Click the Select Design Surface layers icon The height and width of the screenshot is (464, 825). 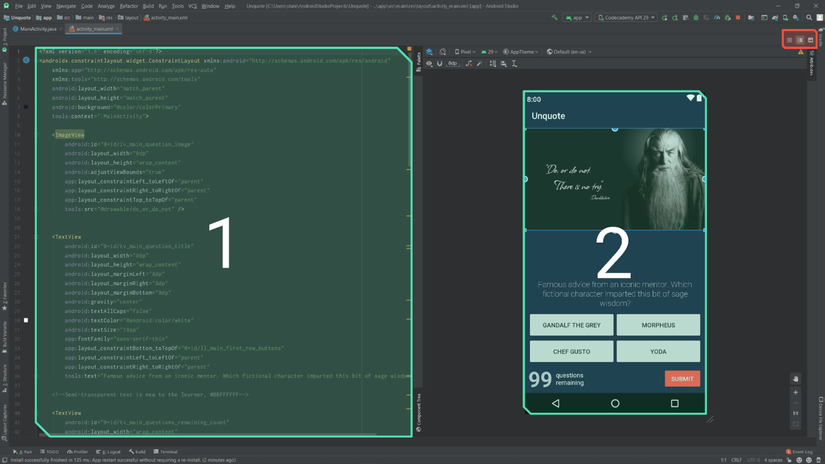coord(429,52)
